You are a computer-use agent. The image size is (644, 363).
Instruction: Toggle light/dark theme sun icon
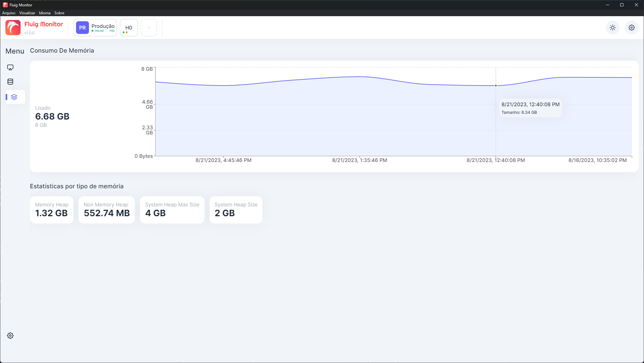pyautogui.click(x=613, y=28)
